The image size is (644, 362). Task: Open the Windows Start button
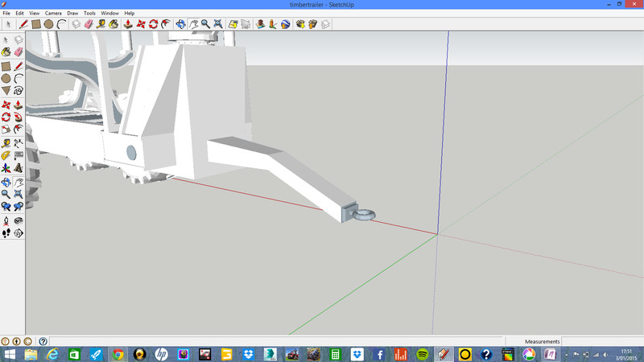10,354
